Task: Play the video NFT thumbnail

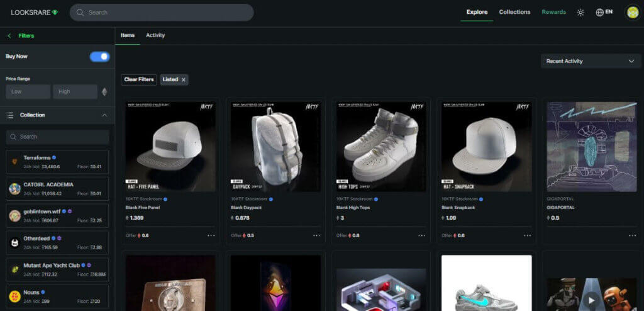Action: coord(592,300)
